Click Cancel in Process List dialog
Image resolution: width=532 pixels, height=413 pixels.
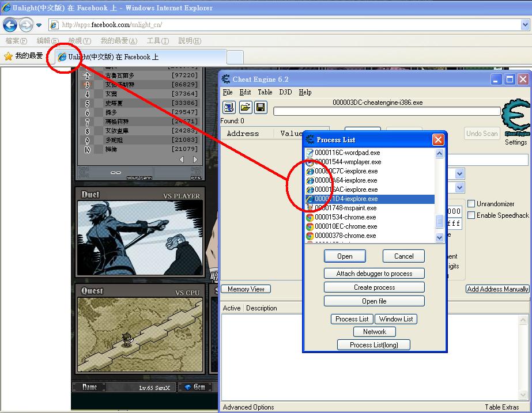(403, 256)
